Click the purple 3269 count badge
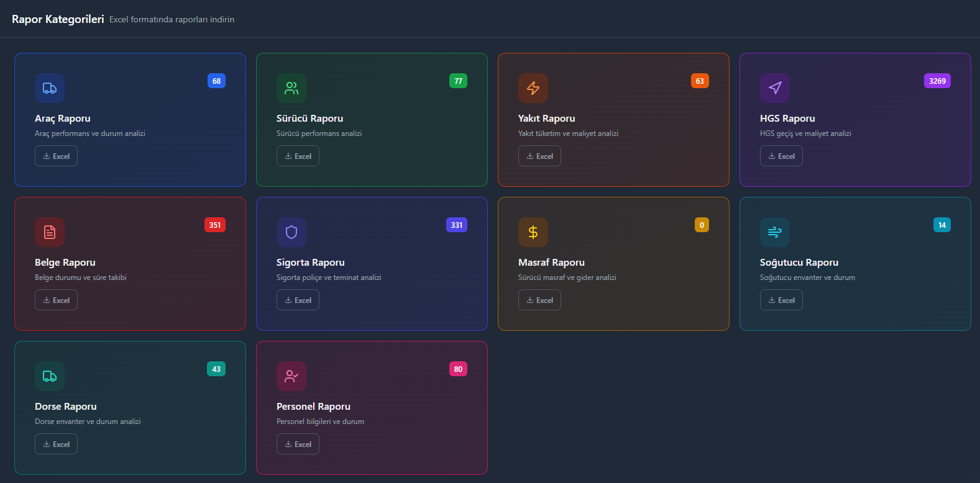 pos(937,81)
